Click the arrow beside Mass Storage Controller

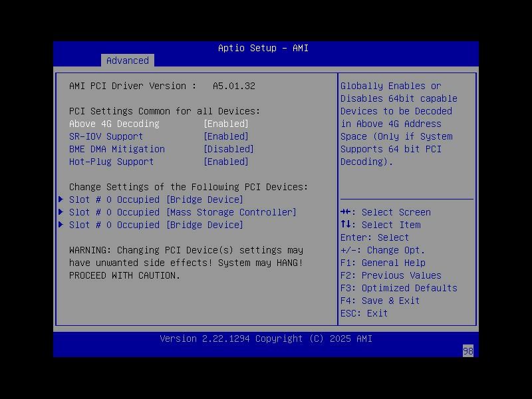61,212
